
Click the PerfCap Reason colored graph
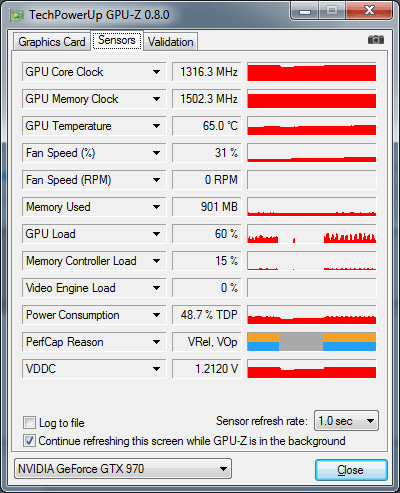(312, 342)
